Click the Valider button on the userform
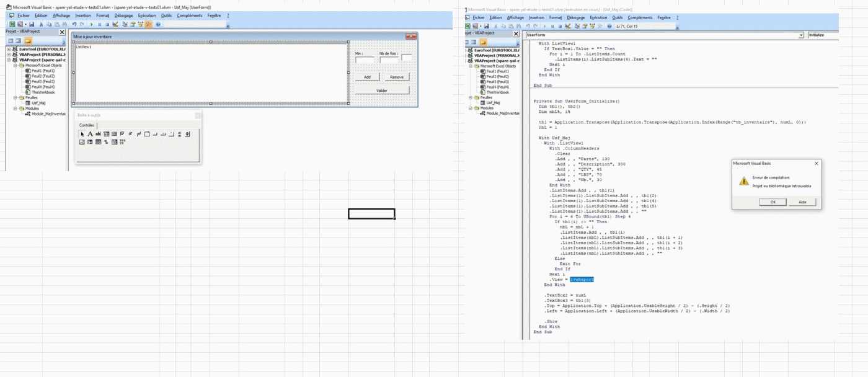 click(382, 91)
